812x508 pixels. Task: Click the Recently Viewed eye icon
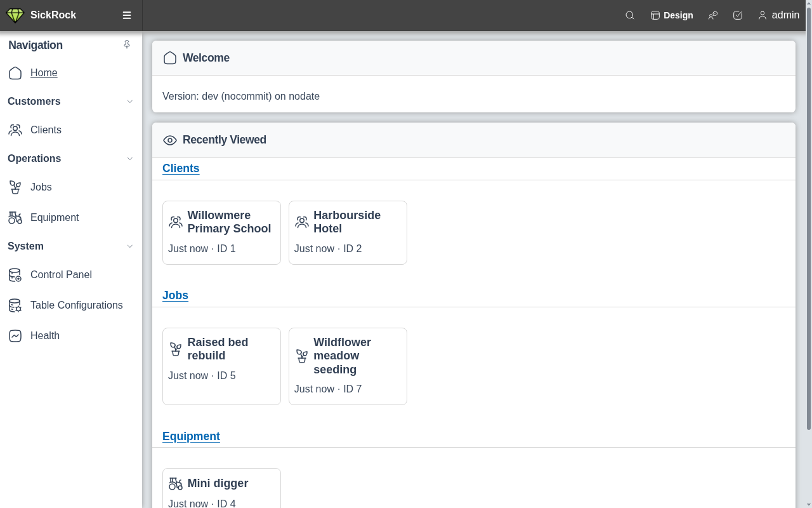point(170,140)
